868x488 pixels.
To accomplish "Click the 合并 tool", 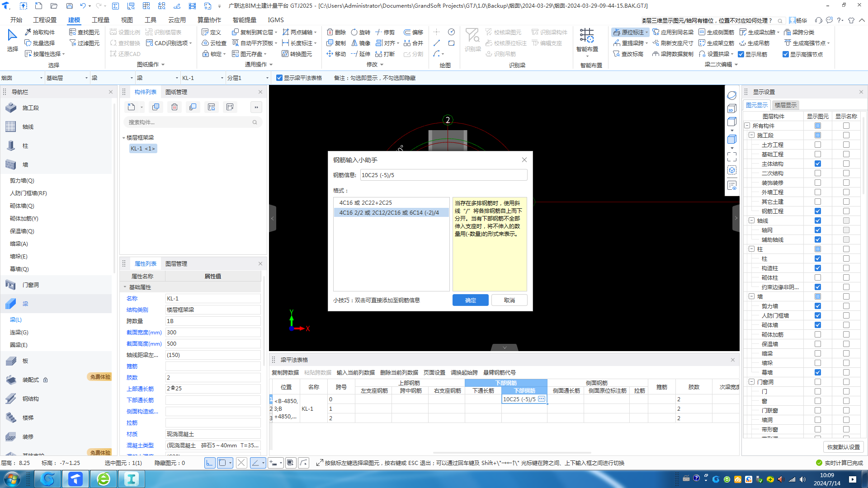I will [x=413, y=43].
